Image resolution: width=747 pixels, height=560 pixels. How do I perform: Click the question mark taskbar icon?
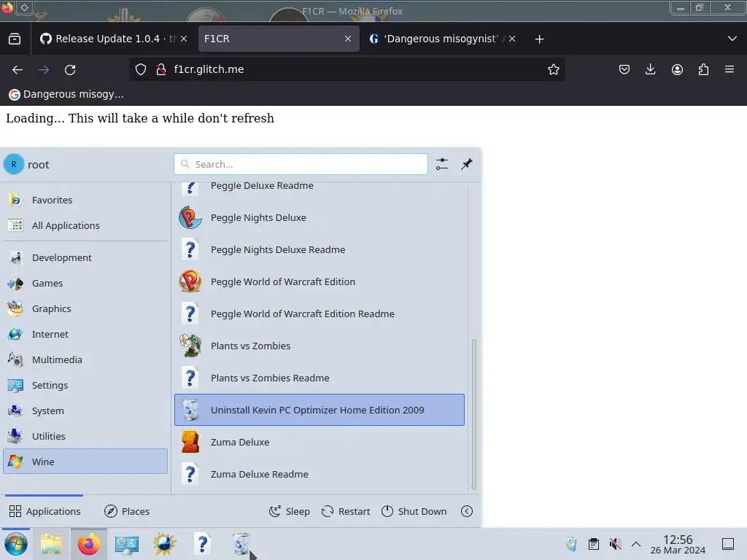tap(203, 544)
